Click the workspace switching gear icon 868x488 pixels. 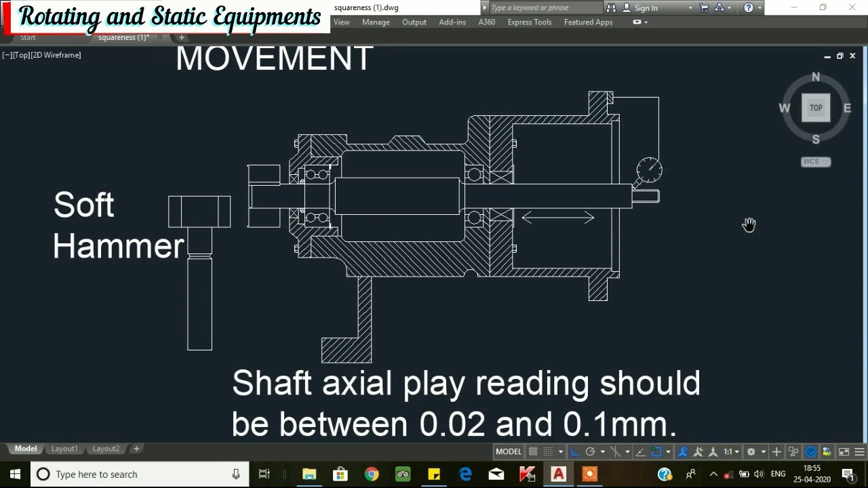click(751, 451)
